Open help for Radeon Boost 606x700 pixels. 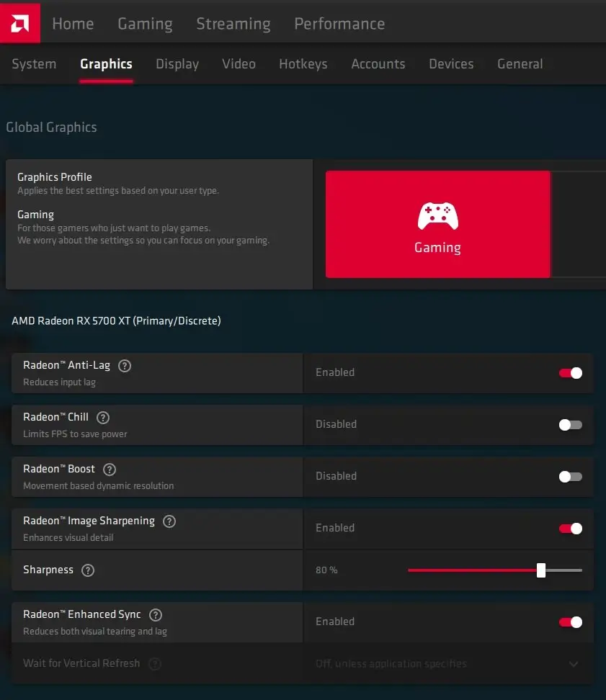pyautogui.click(x=109, y=470)
